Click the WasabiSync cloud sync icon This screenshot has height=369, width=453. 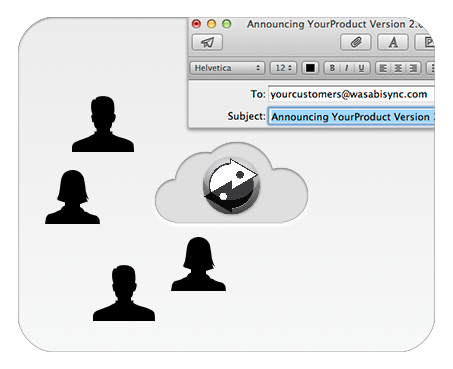231,185
